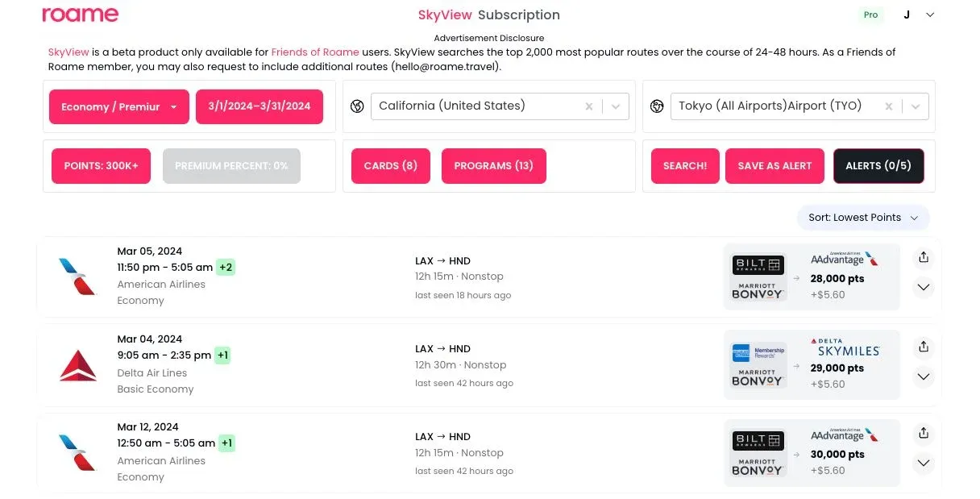Click the roame logo
Screen dimensions: 980x499
click(x=80, y=15)
